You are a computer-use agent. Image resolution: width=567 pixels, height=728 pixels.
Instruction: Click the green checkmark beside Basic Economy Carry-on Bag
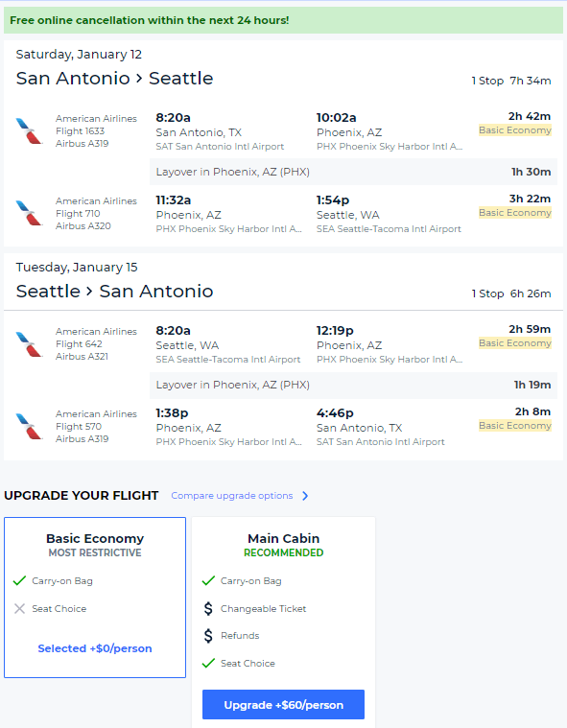point(19,580)
